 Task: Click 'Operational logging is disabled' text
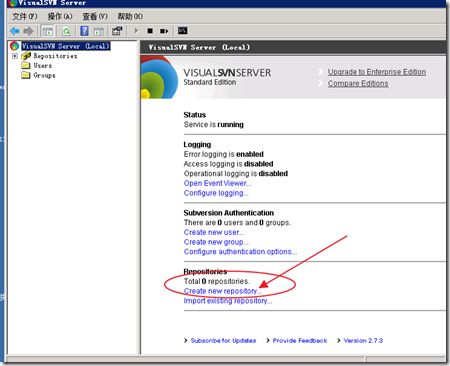(236, 174)
